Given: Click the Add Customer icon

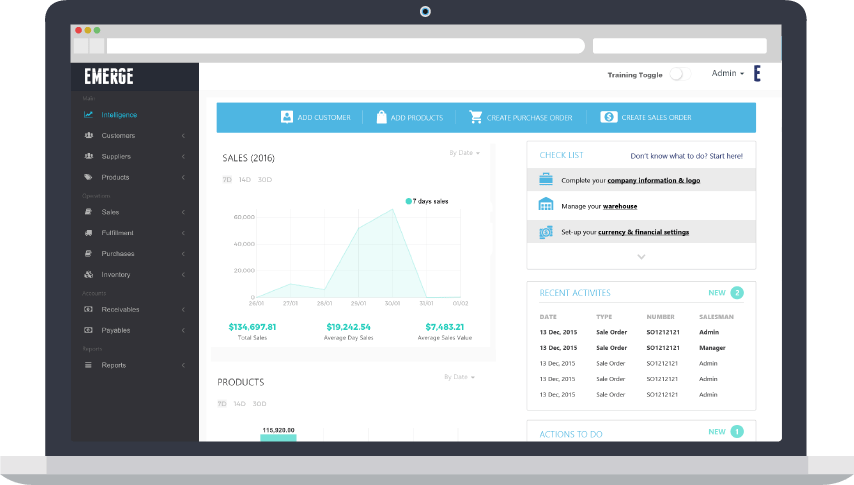Looking at the screenshot, I should [287, 117].
